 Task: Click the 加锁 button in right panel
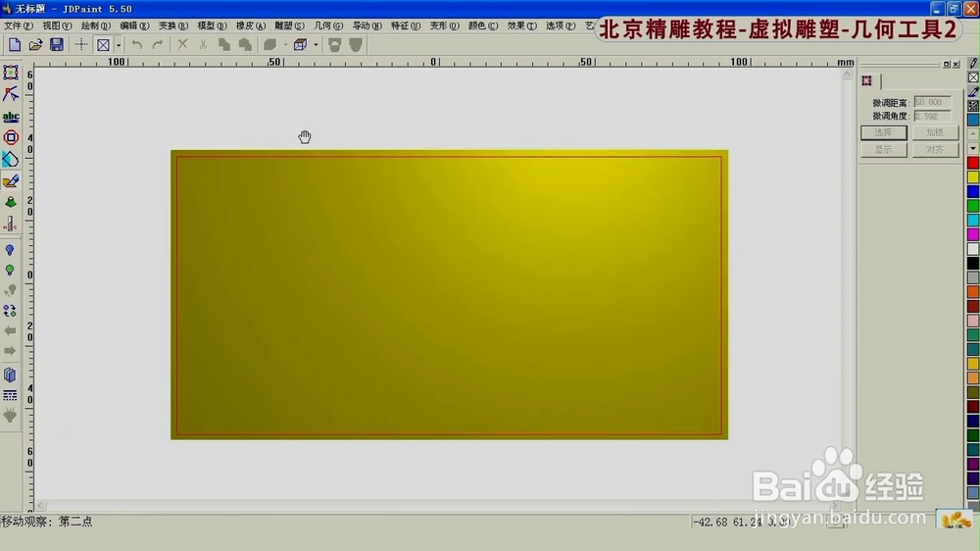click(935, 132)
